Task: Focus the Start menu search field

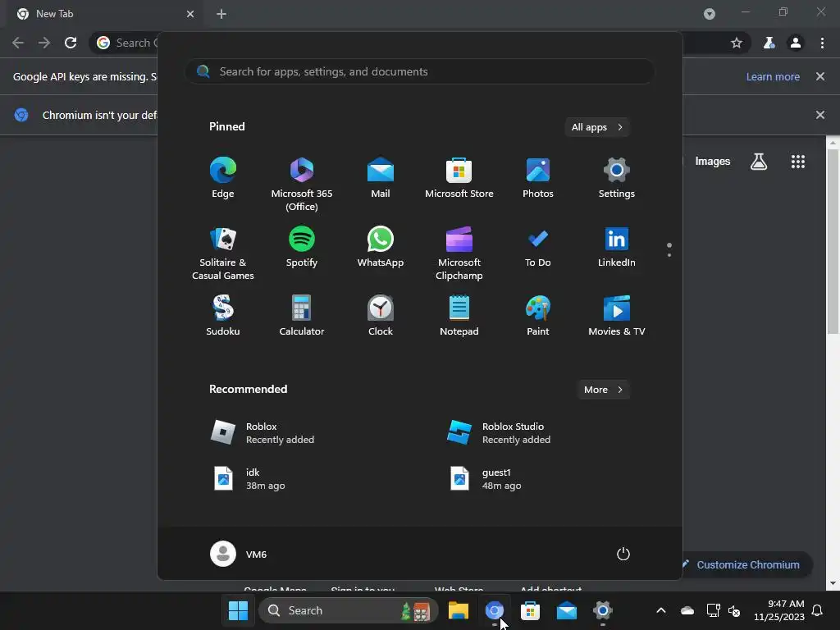Action: tap(420, 72)
